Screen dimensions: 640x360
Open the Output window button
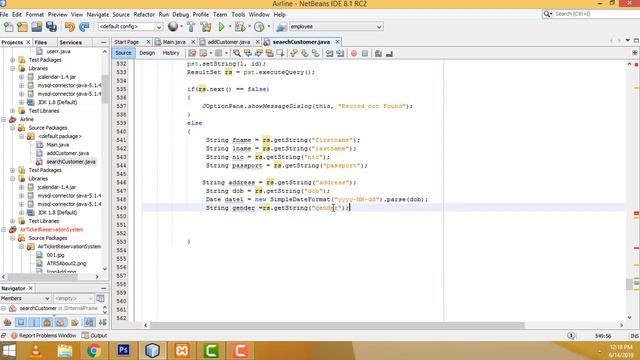point(94,336)
